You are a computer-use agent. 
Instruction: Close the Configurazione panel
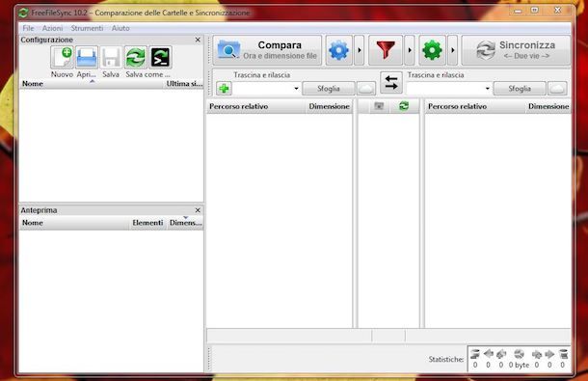pyautogui.click(x=198, y=40)
